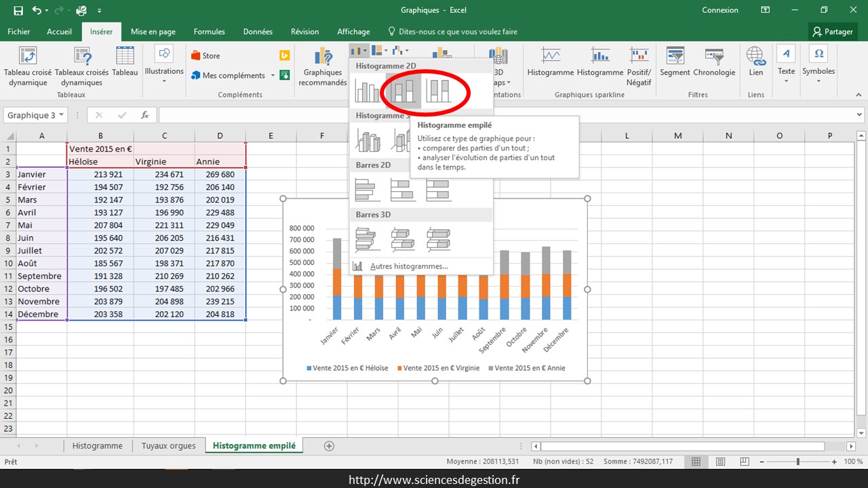The width and height of the screenshot is (868, 488).
Task: Switch to the Tuyaux orgues sheet tab
Action: click(x=168, y=445)
